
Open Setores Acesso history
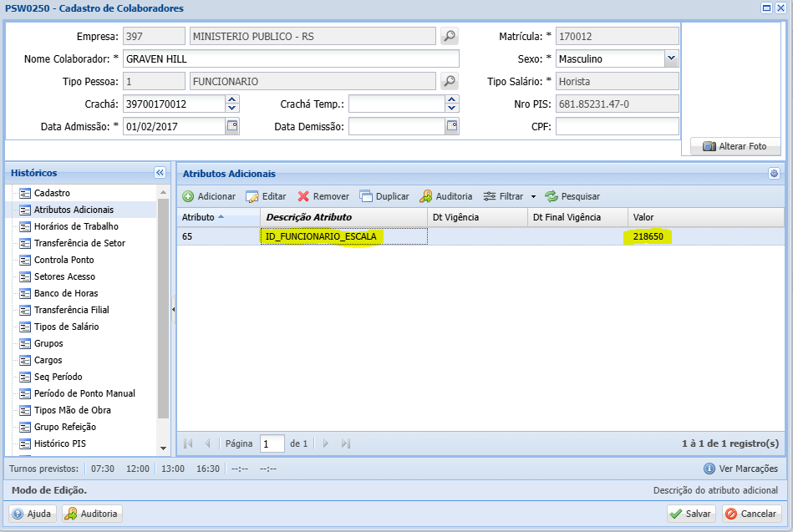coord(64,276)
